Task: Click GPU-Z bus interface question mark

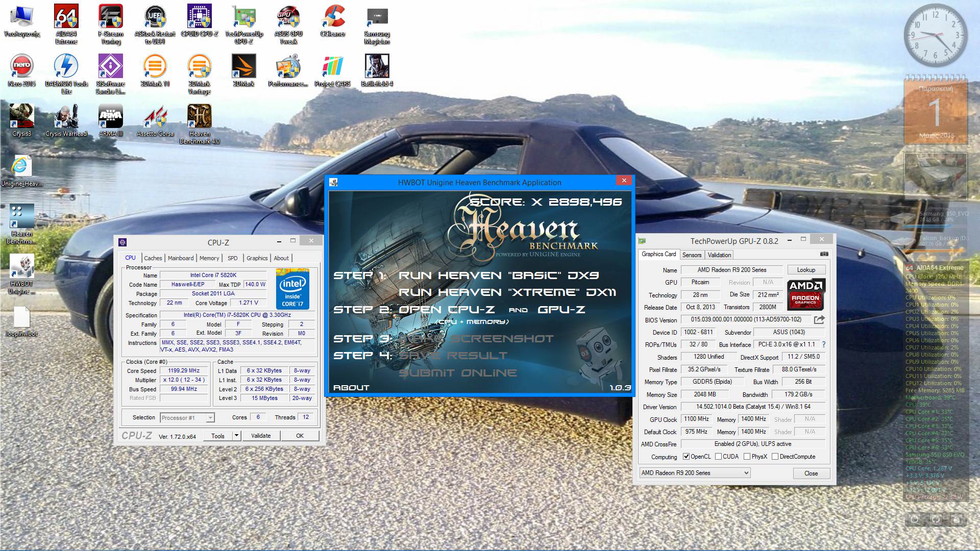Action: pos(823,344)
